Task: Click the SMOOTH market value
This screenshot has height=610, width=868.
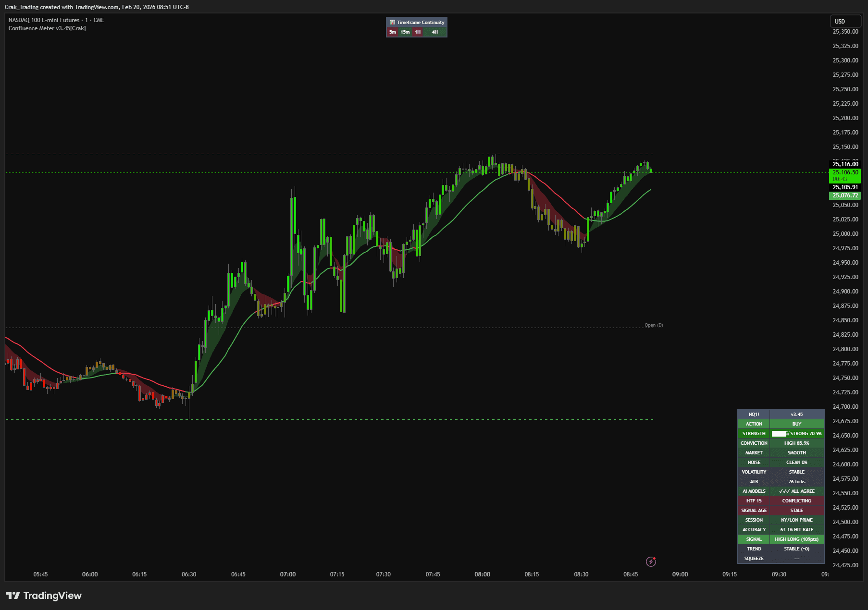Action: [797, 453]
